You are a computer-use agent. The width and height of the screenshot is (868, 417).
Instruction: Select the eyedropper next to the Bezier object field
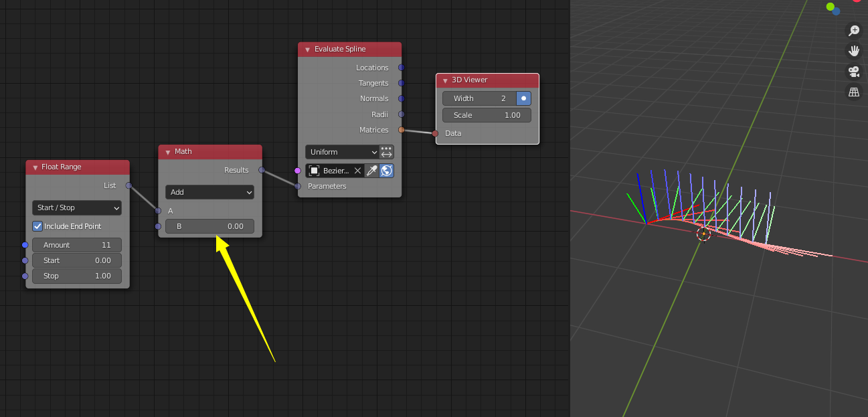371,171
